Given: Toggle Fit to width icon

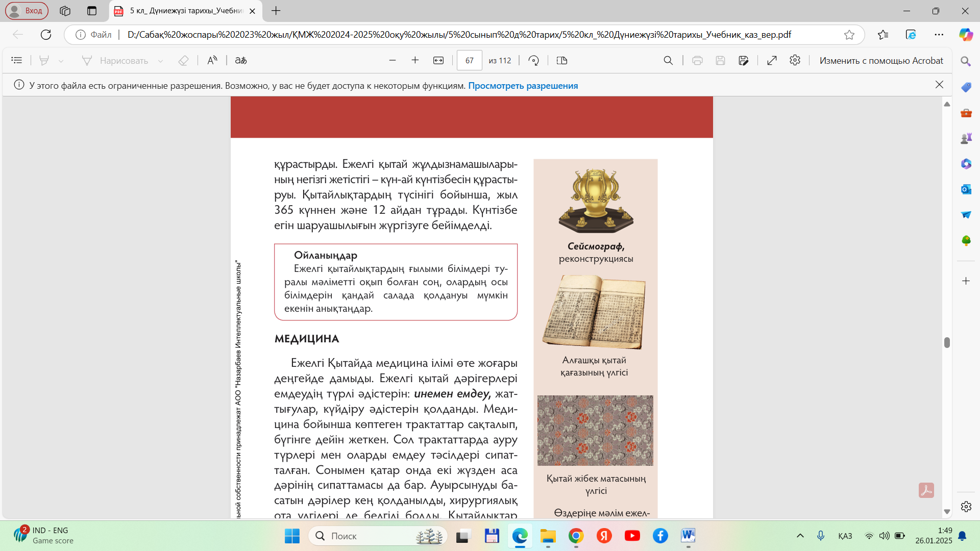Looking at the screenshot, I should [438, 60].
